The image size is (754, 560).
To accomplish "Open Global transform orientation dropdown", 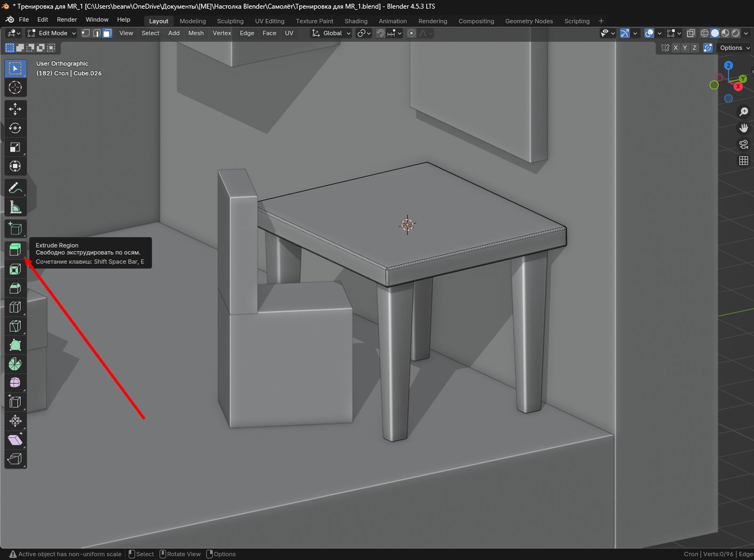I will (332, 33).
